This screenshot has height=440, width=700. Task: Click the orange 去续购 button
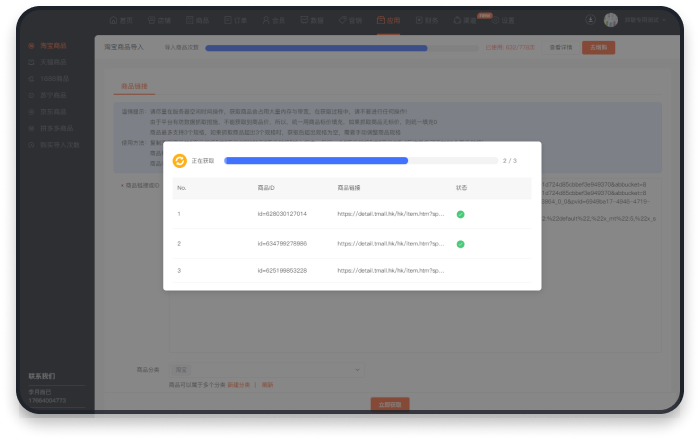click(x=599, y=47)
